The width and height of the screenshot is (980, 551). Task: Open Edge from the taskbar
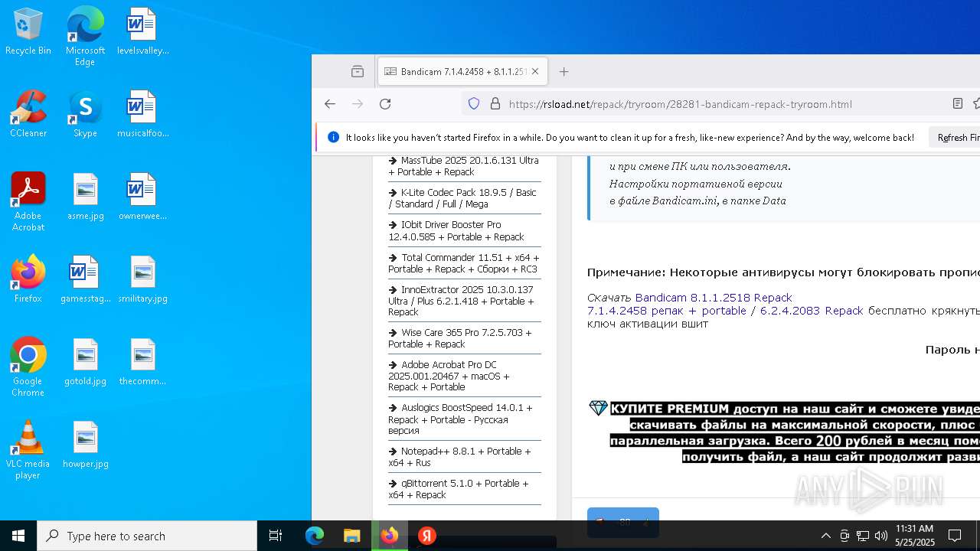(315, 536)
